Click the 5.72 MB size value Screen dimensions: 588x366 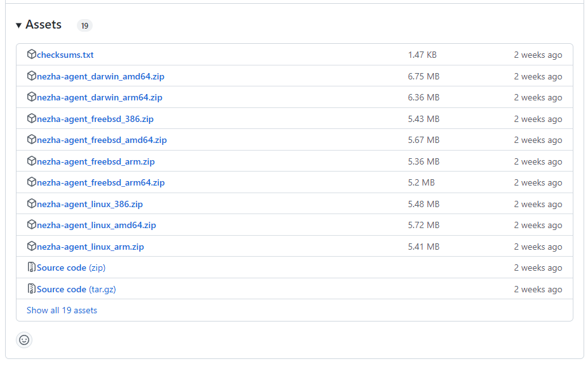[x=424, y=225]
